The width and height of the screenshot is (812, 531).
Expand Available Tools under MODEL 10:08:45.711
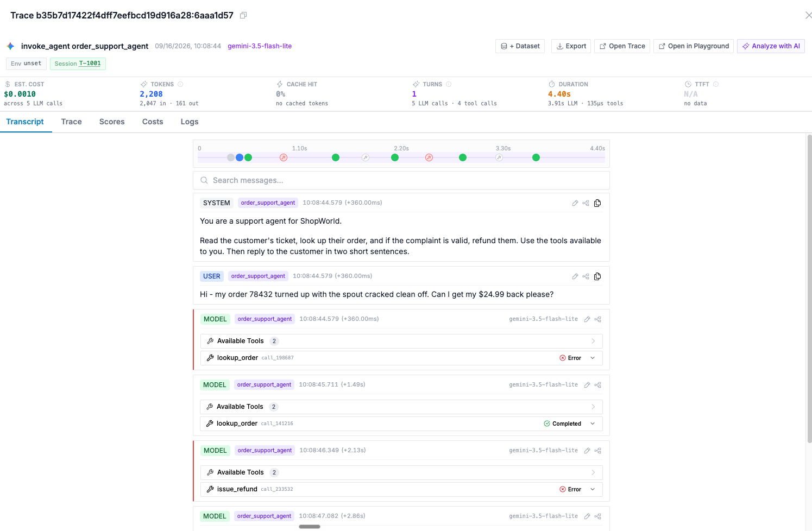[x=401, y=407]
